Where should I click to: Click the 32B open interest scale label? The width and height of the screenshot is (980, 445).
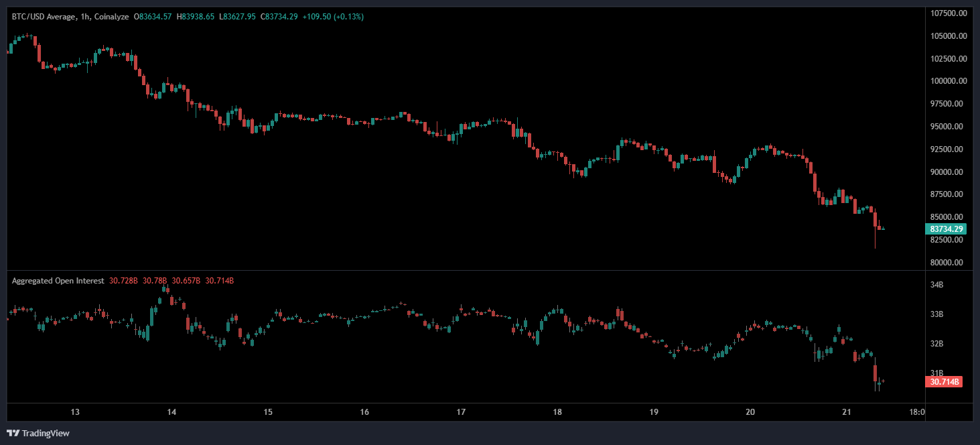pyautogui.click(x=936, y=344)
